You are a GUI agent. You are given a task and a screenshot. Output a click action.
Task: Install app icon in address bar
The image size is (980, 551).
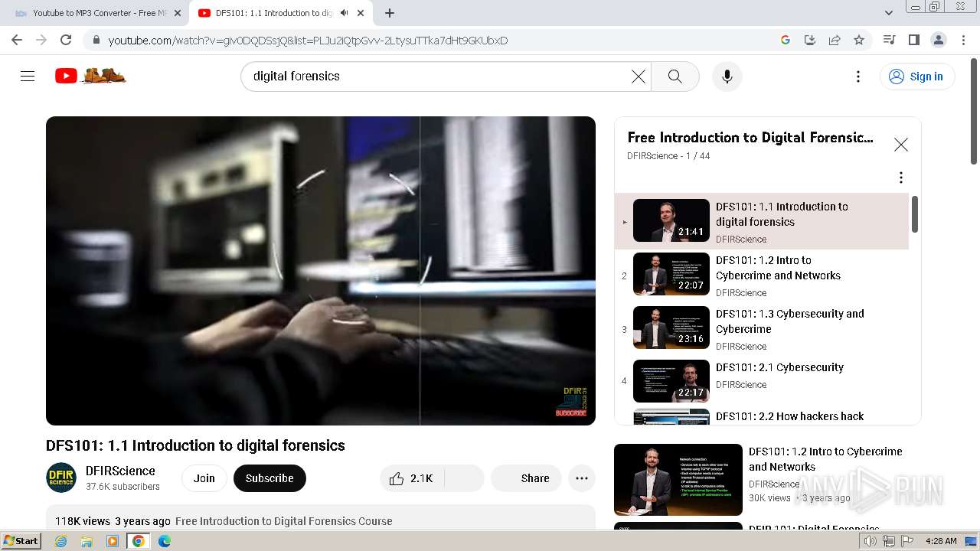[810, 40]
